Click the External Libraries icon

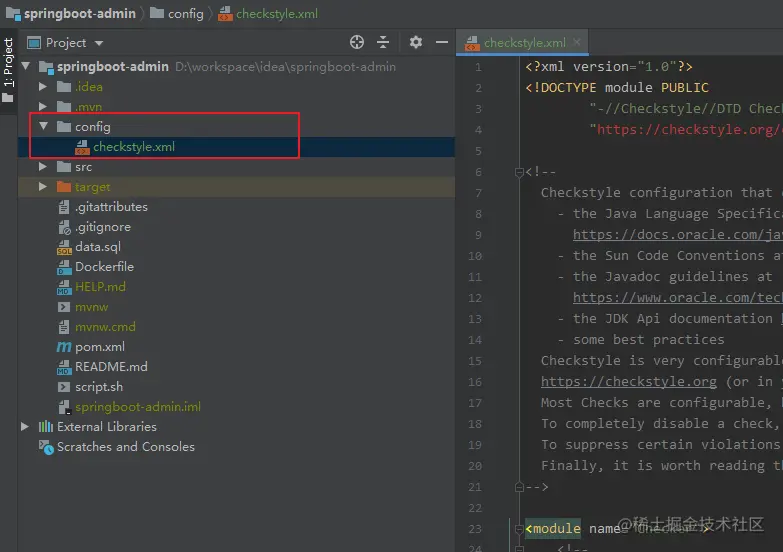[46, 426]
